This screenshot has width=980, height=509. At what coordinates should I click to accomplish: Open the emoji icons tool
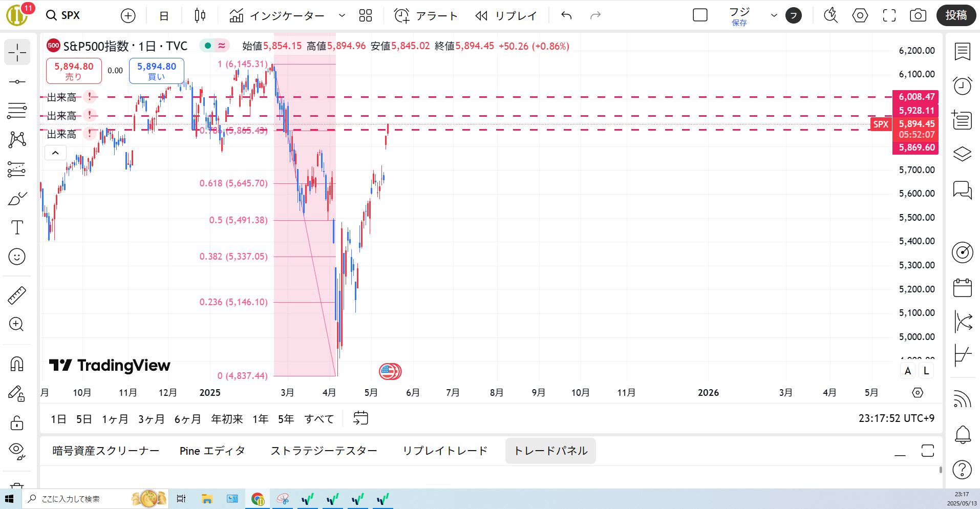(x=17, y=257)
